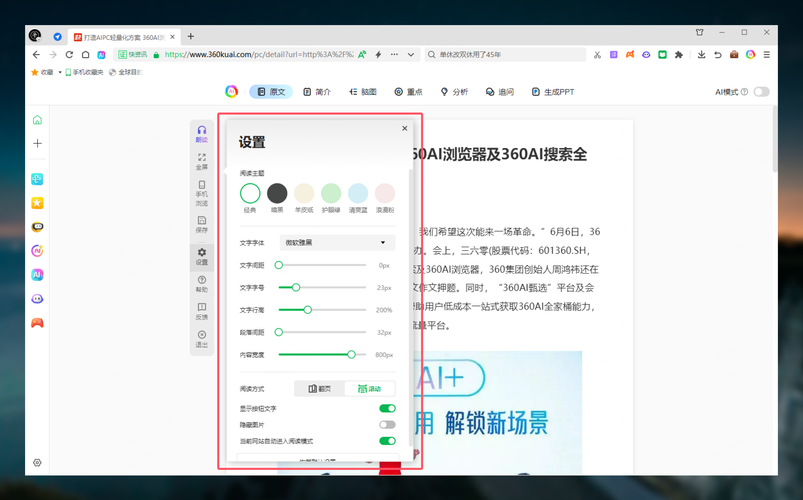Image resolution: width=803 pixels, height=500 pixels.
Task: Select the 清爽蓝 blue theme swatch
Action: click(x=357, y=194)
